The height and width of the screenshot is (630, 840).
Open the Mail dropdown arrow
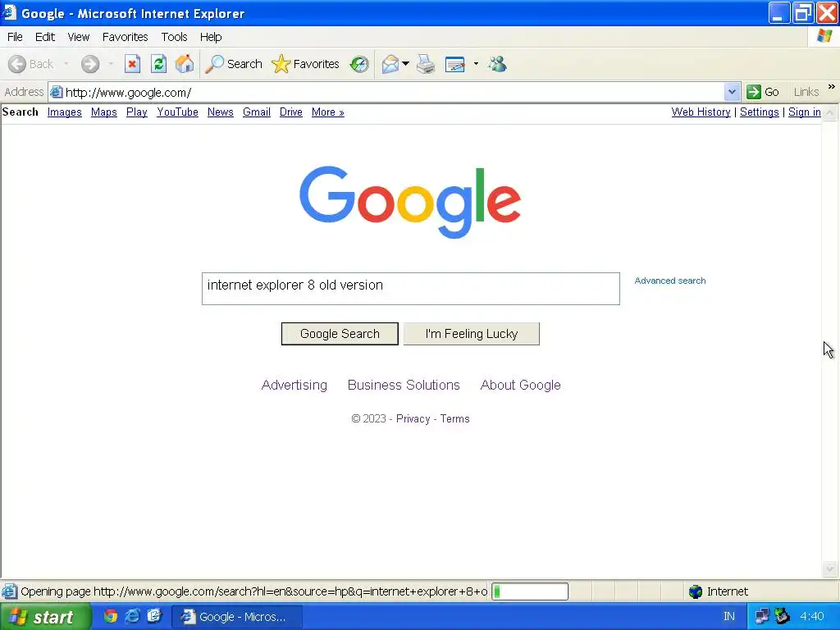[405, 64]
